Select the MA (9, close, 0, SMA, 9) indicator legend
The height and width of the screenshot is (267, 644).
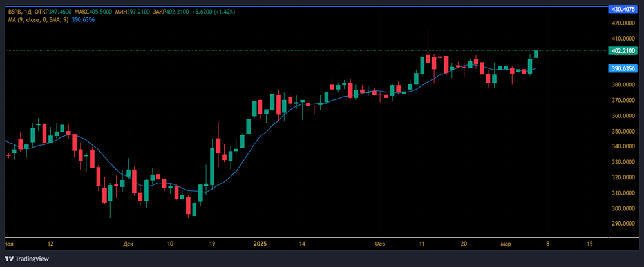click(38, 20)
